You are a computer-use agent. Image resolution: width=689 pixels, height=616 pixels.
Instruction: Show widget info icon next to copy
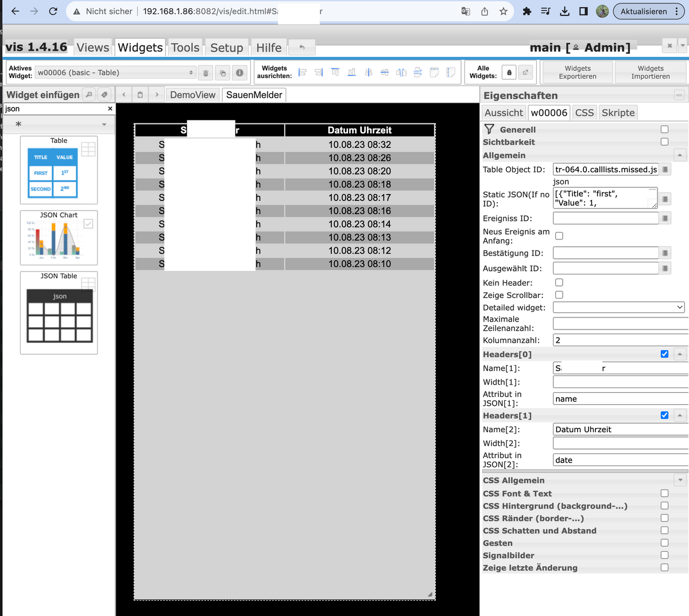(x=239, y=73)
